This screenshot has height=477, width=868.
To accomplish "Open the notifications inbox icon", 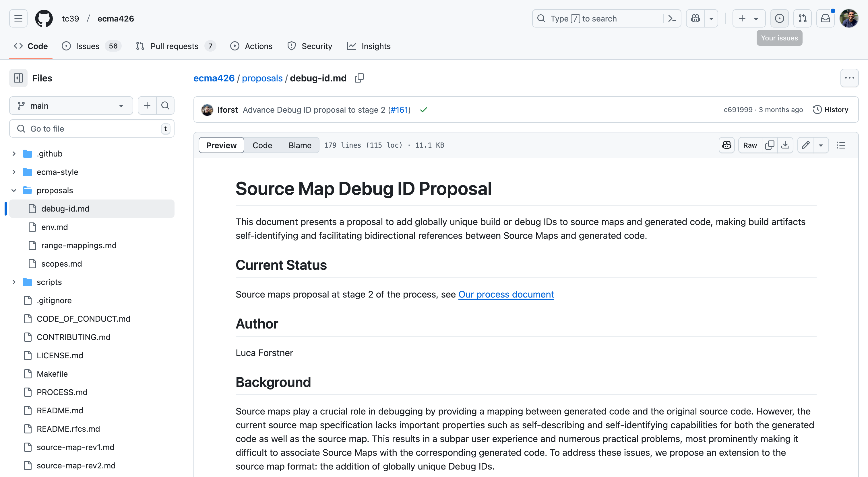I will pos(825,19).
